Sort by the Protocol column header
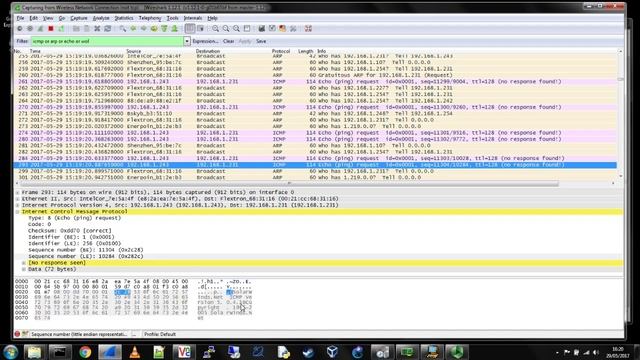The height and width of the screenshot is (360, 640). click(x=281, y=51)
